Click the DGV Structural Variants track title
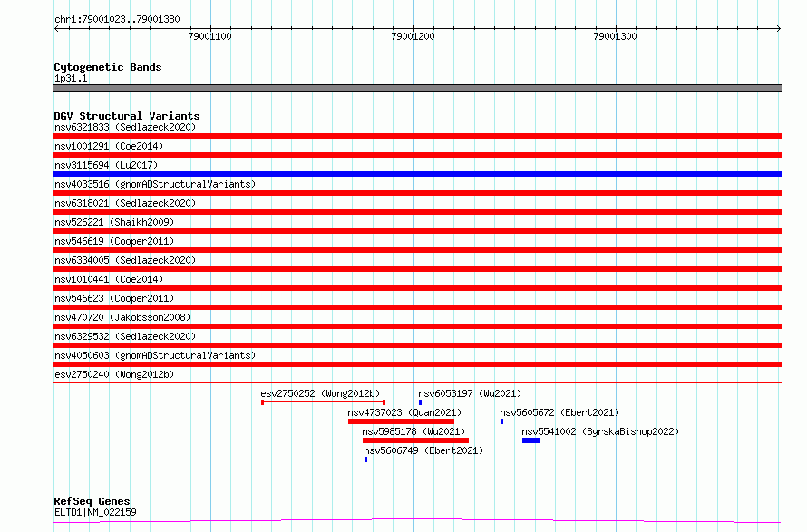The height and width of the screenshot is (532, 807). pyautogui.click(x=127, y=116)
